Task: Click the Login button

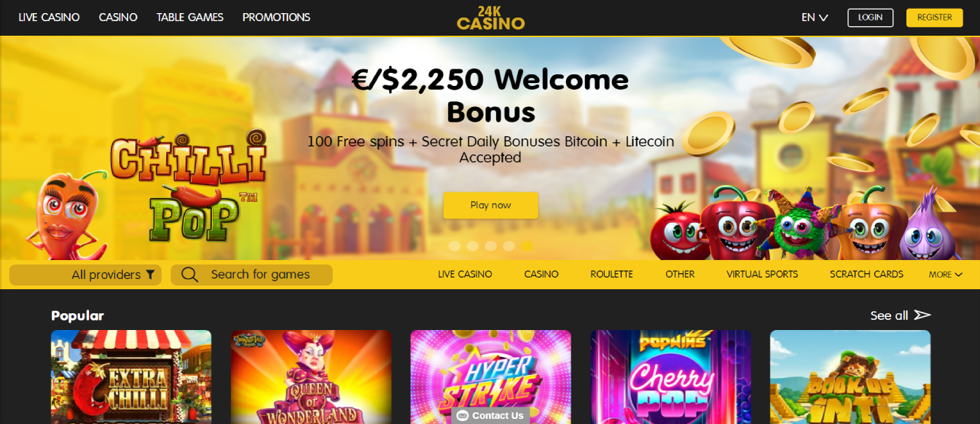Action: (870, 17)
